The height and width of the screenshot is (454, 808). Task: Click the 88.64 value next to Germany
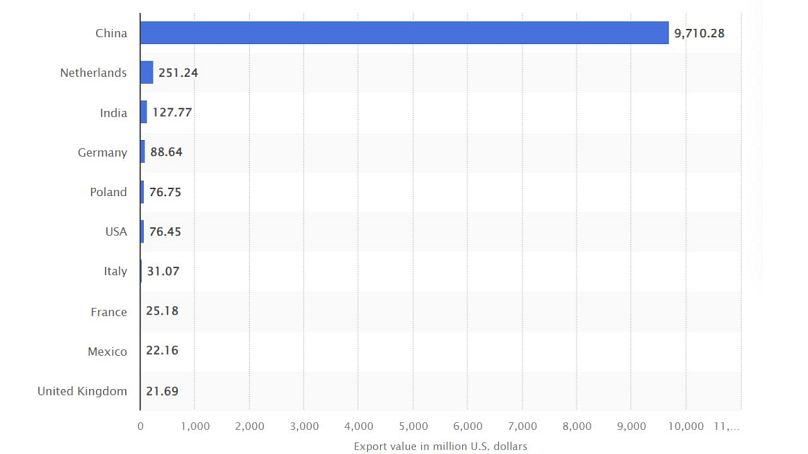(x=166, y=153)
